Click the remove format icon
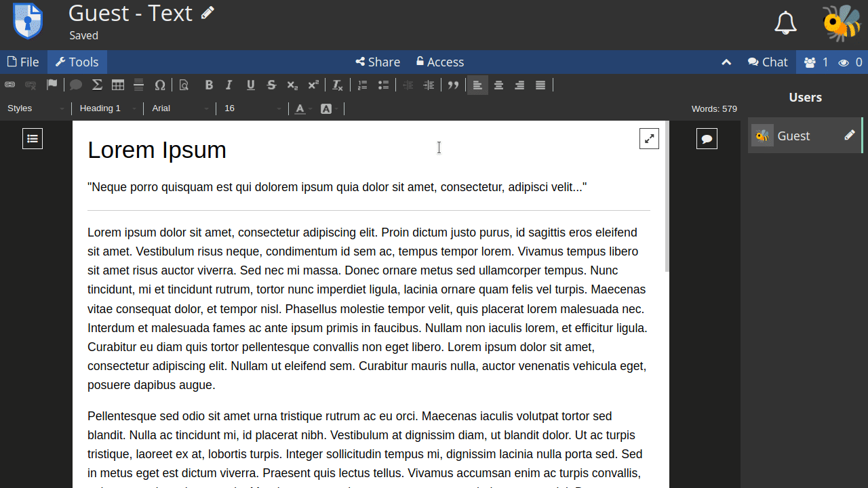Screen dimensions: 868x488 [x=337, y=85]
